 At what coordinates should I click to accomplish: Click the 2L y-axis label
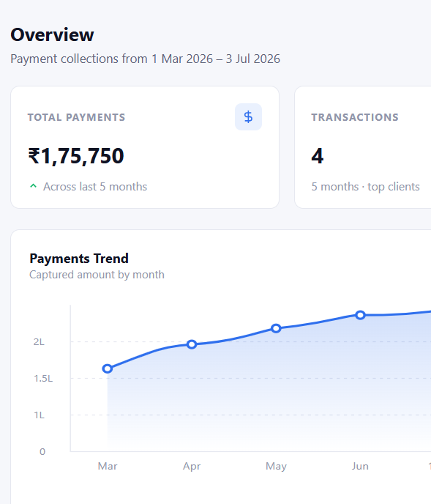click(39, 341)
